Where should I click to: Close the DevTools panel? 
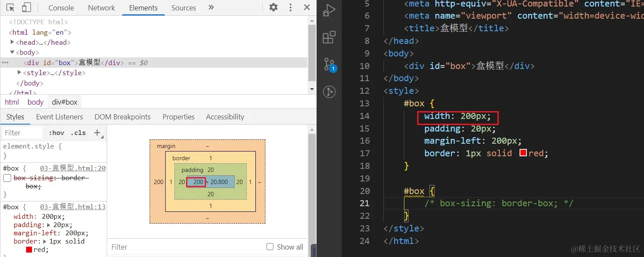pos(307,7)
